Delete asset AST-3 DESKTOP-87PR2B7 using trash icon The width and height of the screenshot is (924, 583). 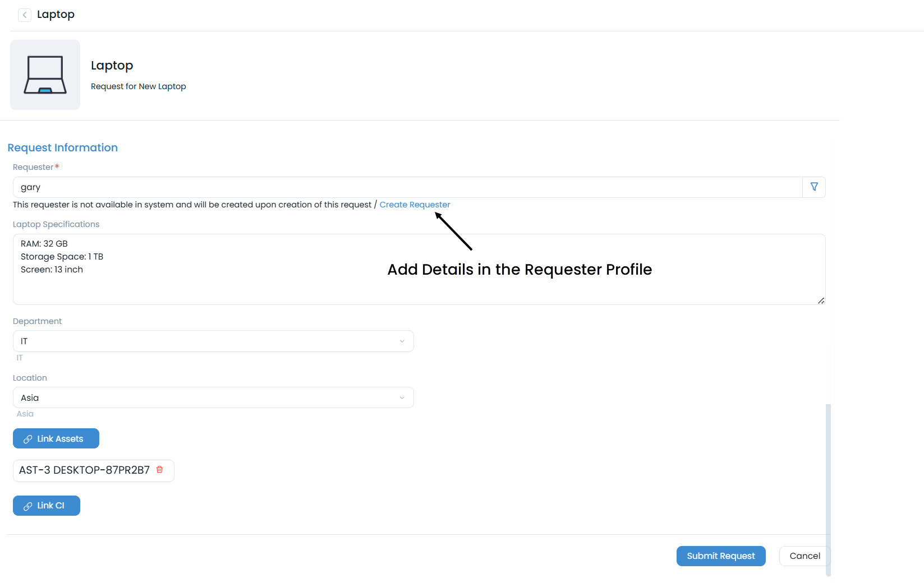(x=159, y=470)
